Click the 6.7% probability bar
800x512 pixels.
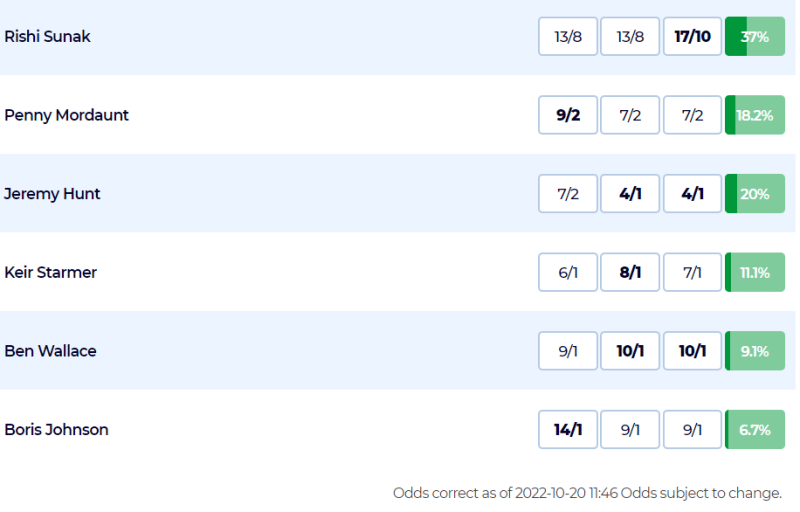tap(755, 429)
